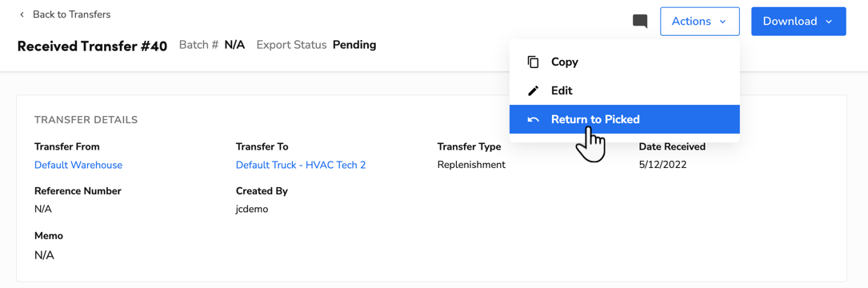Select Return to Picked menu entry

pyautogui.click(x=625, y=119)
